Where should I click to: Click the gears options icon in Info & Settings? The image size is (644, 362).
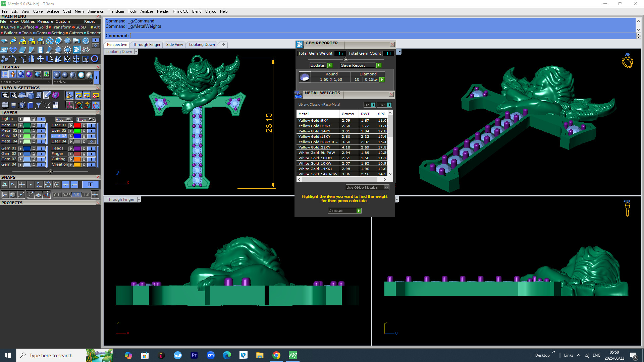(5, 96)
